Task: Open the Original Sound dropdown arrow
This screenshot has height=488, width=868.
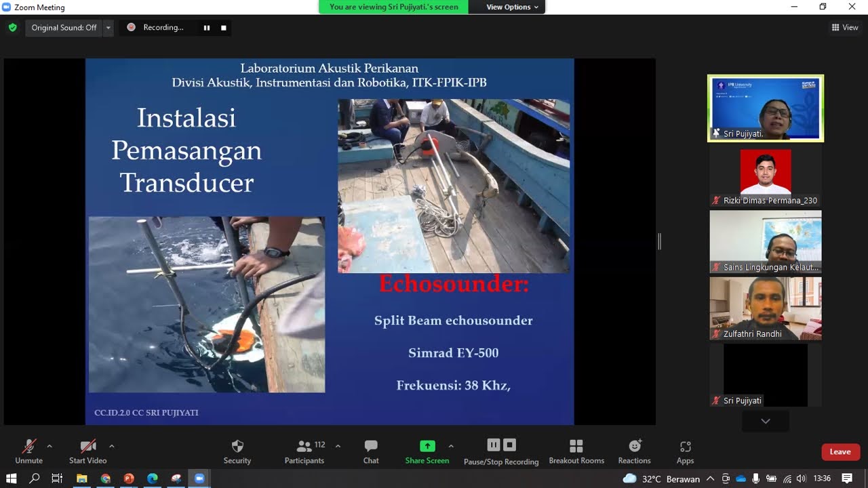Action: (108, 28)
